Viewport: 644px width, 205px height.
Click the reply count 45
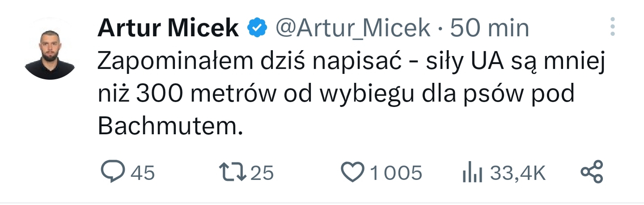pos(143,173)
